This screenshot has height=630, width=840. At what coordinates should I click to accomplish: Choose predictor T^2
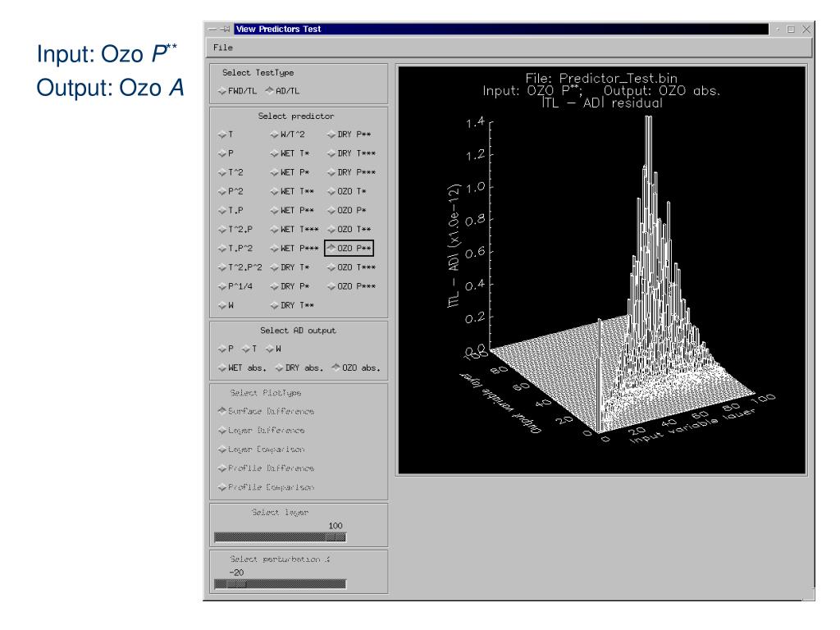[x=231, y=172]
